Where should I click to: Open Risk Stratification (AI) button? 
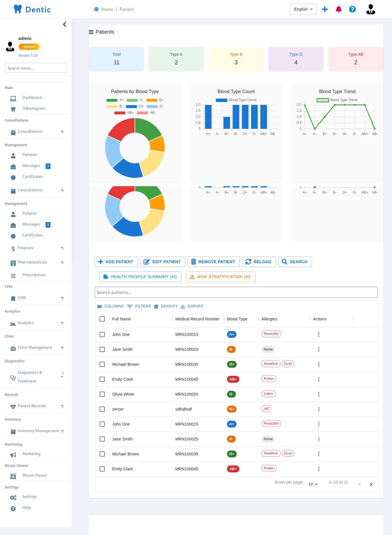click(220, 277)
